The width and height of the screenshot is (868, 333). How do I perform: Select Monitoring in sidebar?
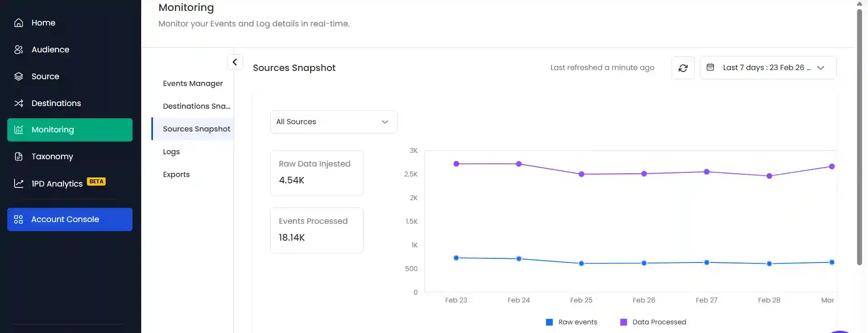70,130
